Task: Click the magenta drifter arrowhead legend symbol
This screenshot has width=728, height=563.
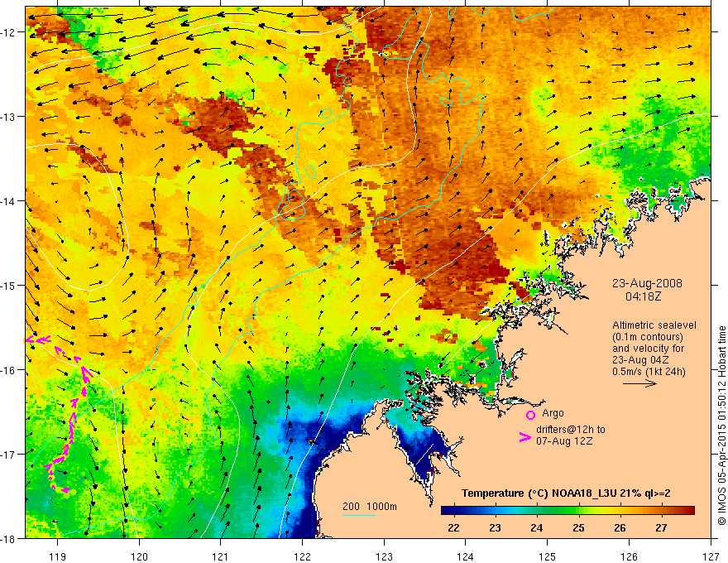Action: (x=525, y=437)
